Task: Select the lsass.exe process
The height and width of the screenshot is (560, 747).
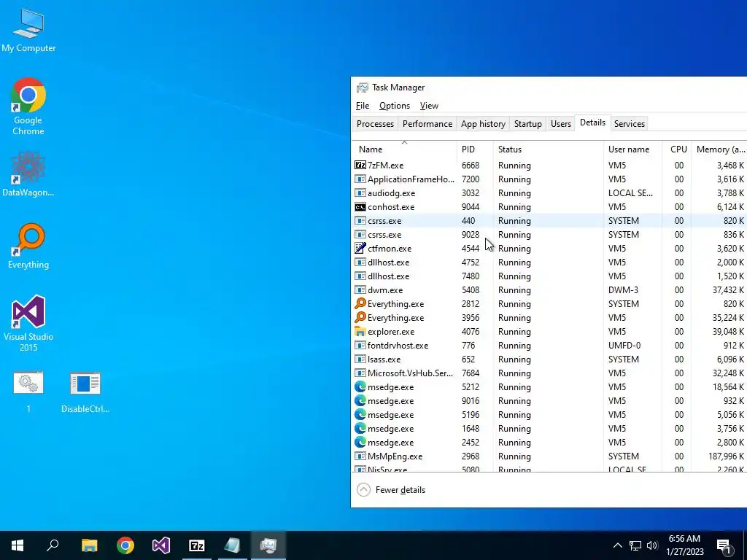Action: pyautogui.click(x=550, y=359)
